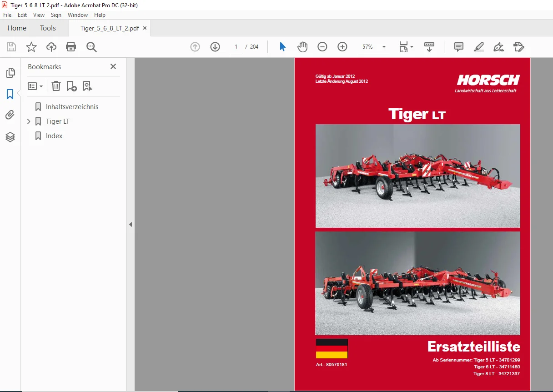Open the Find text magnifier icon
Image resolution: width=553 pixels, height=392 pixels.
coord(91,47)
